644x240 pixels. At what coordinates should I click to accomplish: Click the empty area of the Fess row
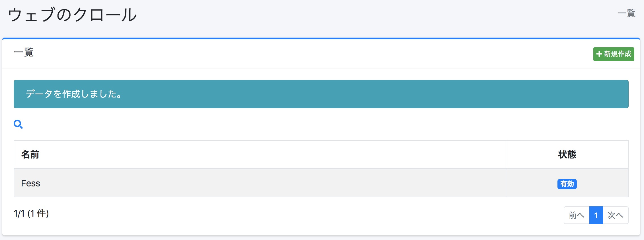(256, 183)
